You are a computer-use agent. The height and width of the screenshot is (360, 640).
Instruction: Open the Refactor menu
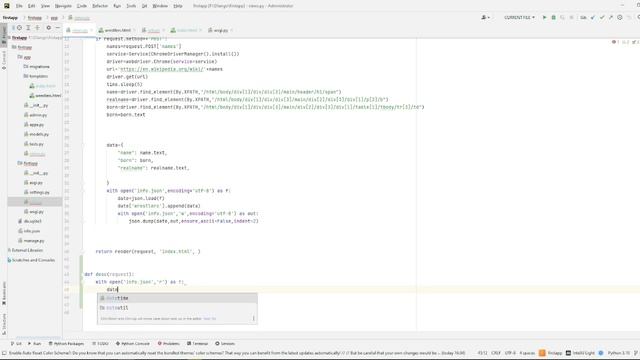100,6
